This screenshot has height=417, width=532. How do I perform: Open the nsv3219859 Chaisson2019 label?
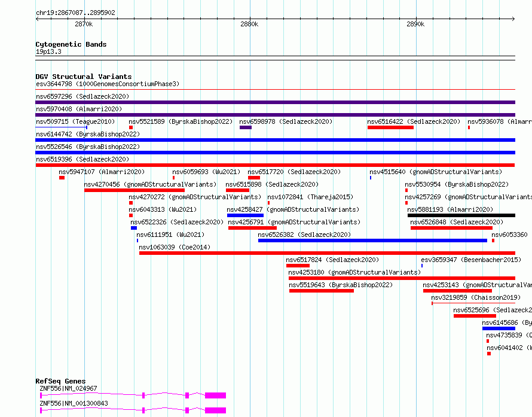[476, 297]
